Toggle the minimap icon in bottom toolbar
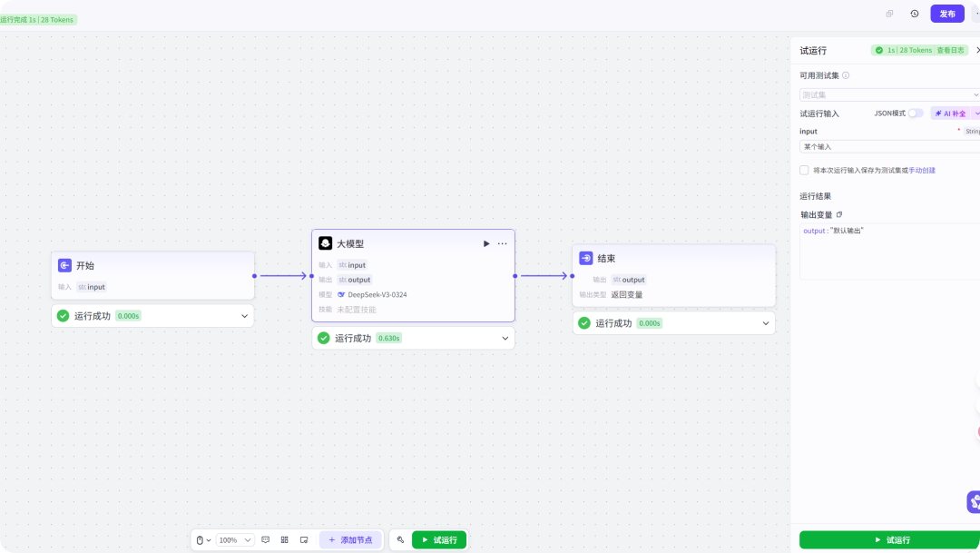The width and height of the screenshot is (980, 553). click(304, 539)
